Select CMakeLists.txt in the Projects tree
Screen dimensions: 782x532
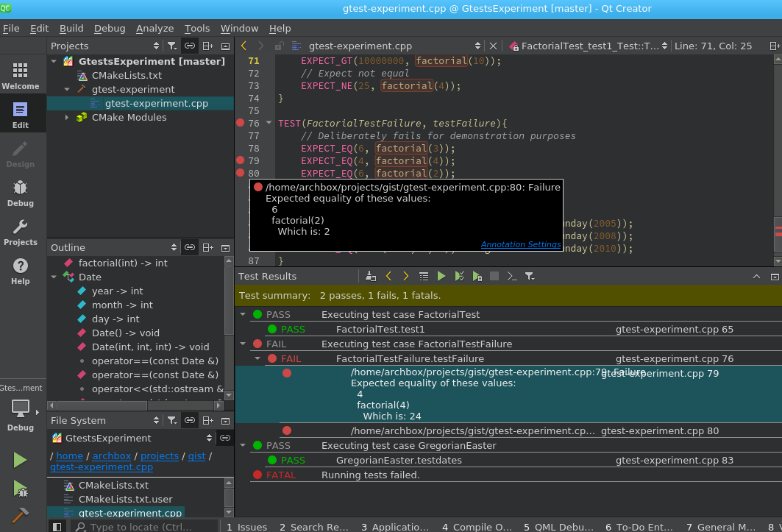(127, 75)
